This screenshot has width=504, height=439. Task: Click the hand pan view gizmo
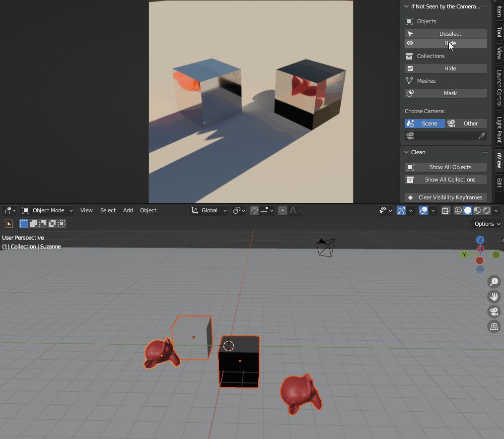tap(494, 297)
